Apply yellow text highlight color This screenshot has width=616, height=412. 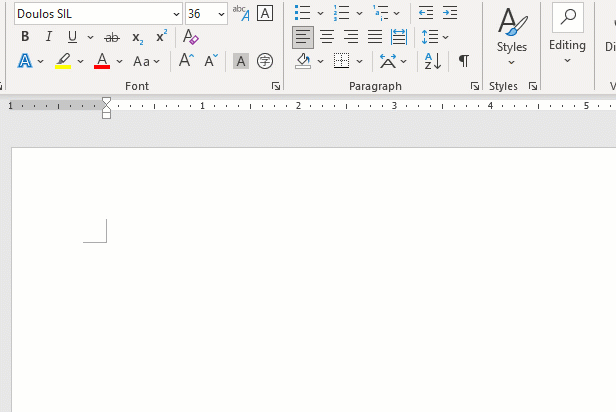(63, 61)
